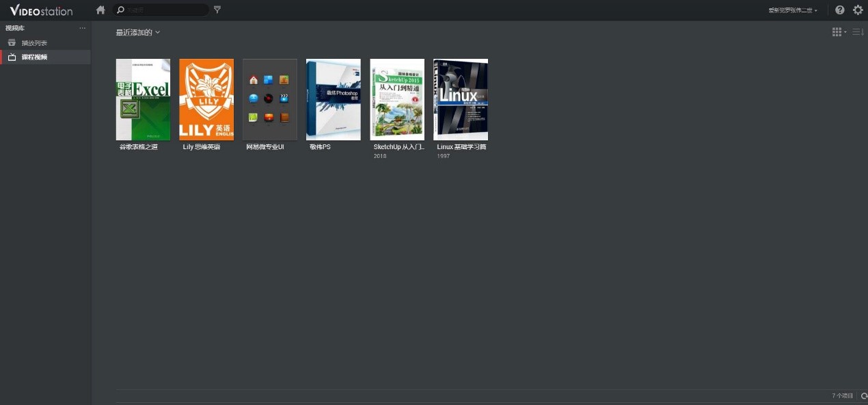The height and width of the screenshot is (405, 868).
Task: Open the user account dropdown 爱新觉罗张伟二世
Action: coord(793,10)
